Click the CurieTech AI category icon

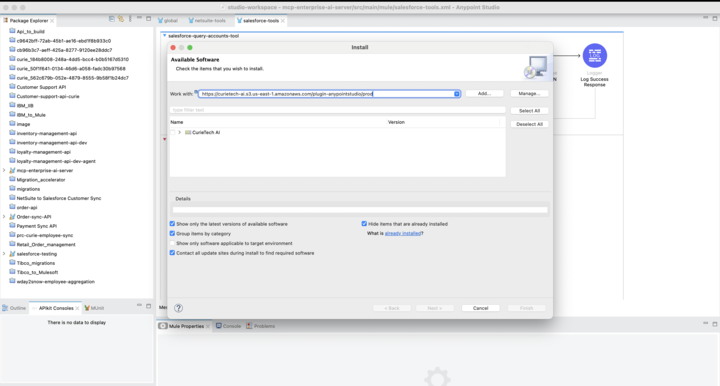coord(188,132)
